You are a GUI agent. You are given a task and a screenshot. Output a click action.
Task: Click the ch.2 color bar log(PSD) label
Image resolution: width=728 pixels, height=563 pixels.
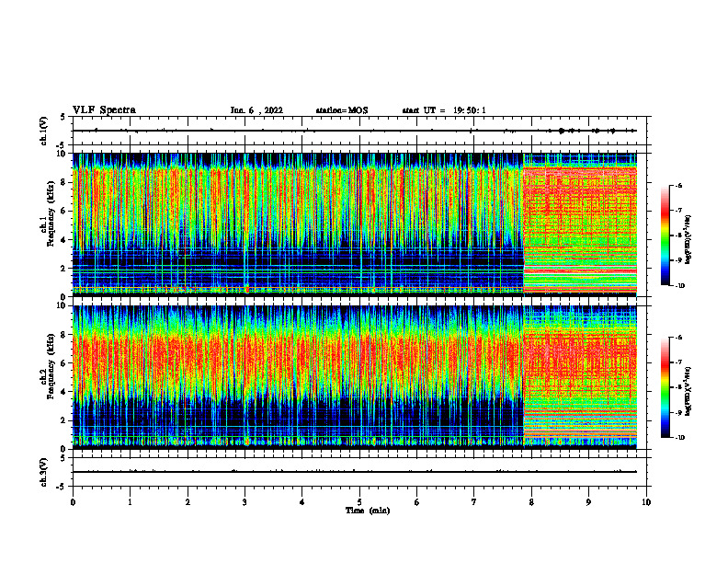point(688,391)
